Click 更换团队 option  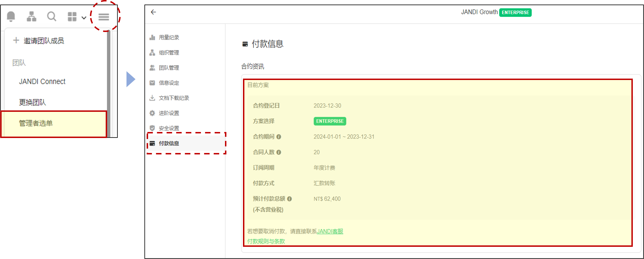33,102
